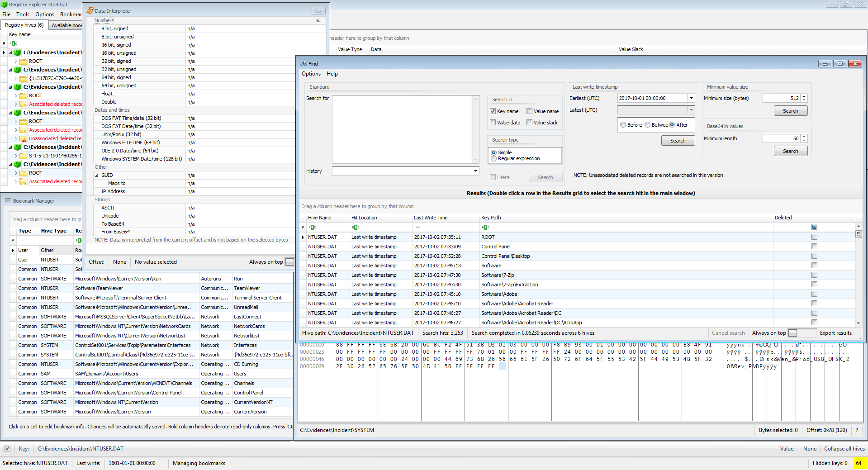Click the Data Interpreter calculator icon
Screen dimensions: 868x470
[90, 10]
